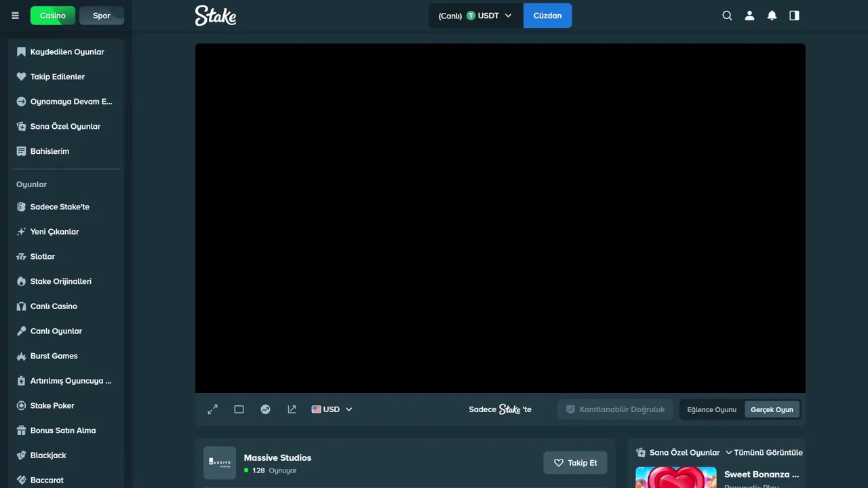Open Burst Games menu item
The image size is (868, 488).
click(x=66, y=356)
